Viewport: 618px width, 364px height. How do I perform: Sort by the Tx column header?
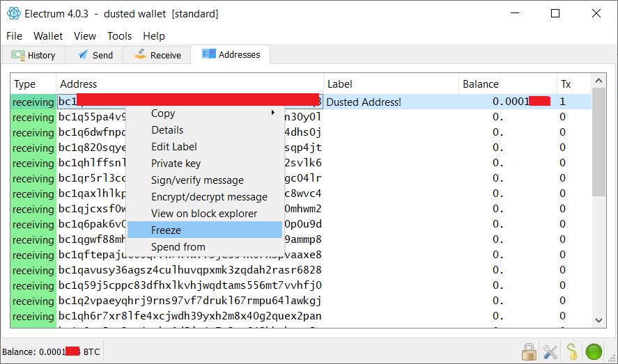(x=574, y=84)
